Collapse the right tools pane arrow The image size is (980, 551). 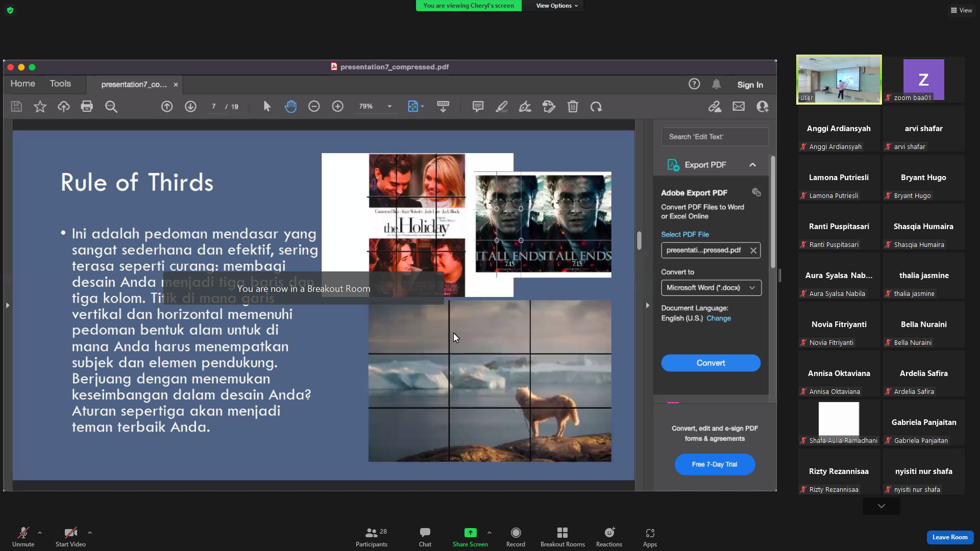[647, 305]
